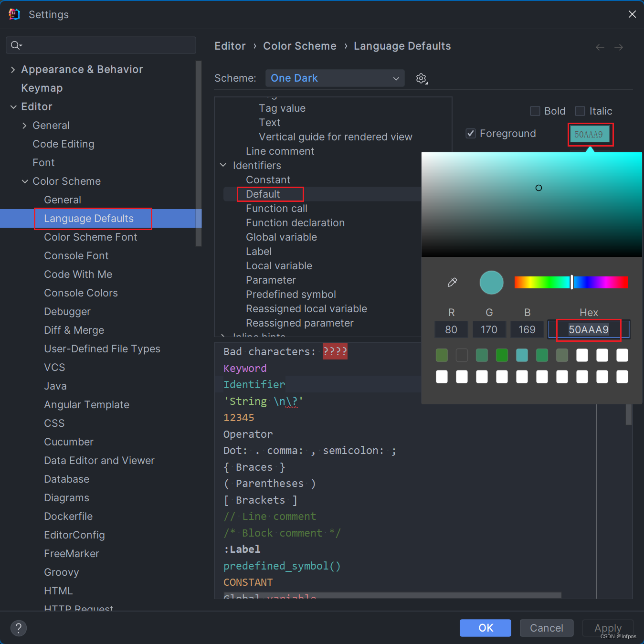Pick the teal recent swatch
The image size is (644, 644).
(x=522, y=355)
